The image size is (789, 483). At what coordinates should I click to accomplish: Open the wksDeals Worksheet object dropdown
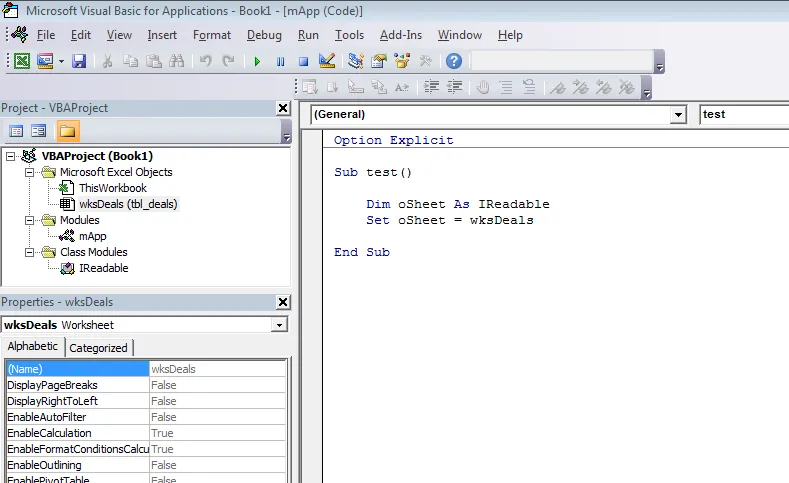279,325
